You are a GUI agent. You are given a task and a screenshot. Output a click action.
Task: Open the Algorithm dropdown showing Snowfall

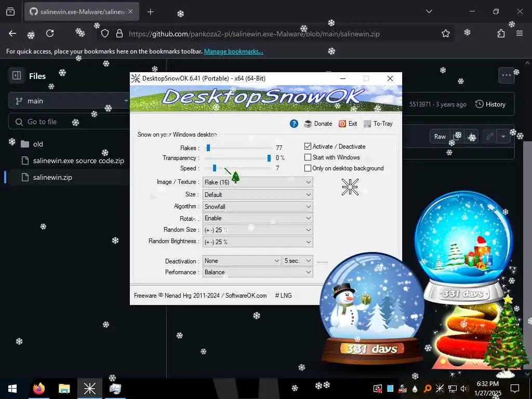[258, 207]
